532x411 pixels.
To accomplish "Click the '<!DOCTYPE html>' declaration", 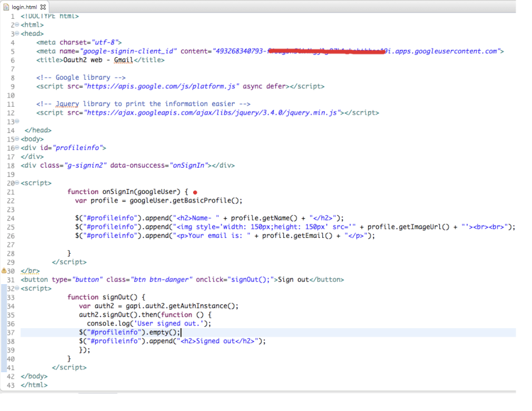I will [x=49, y=16].
